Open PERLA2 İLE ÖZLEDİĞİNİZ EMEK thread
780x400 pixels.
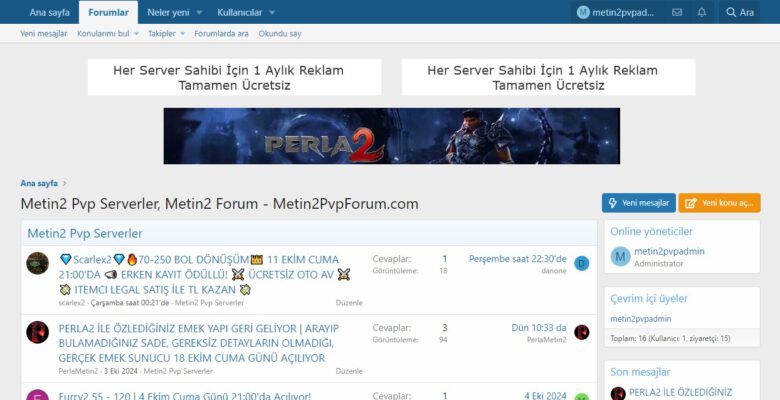click(199, 343)
